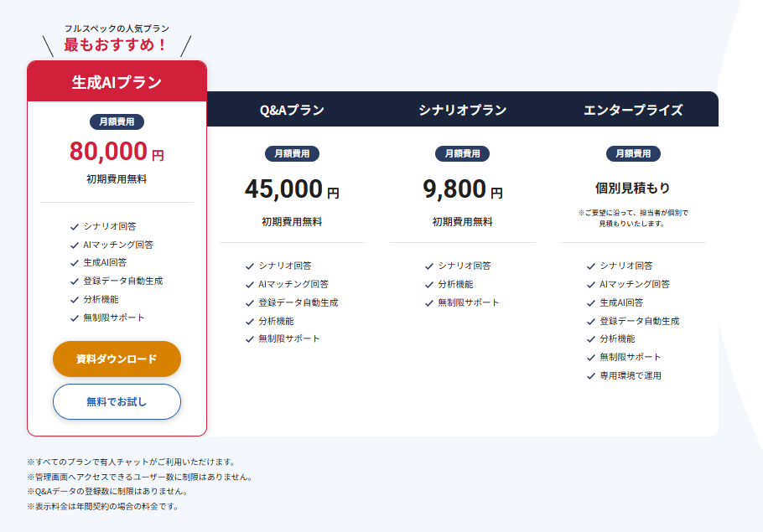
Task: Click 無制限サポート in 生成AIプラン list
Action: [x=114, y=318]
